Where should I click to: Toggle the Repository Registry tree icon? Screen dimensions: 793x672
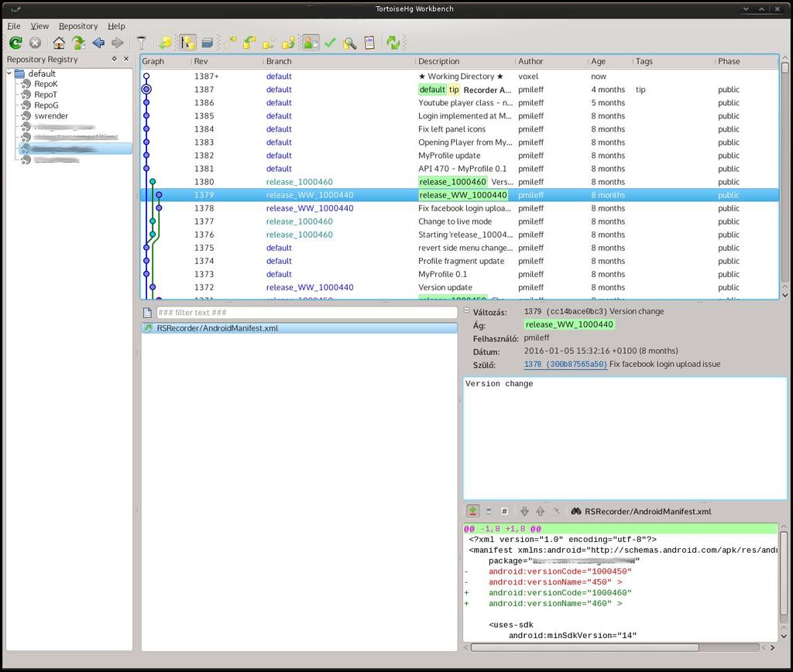coord(187,43)
